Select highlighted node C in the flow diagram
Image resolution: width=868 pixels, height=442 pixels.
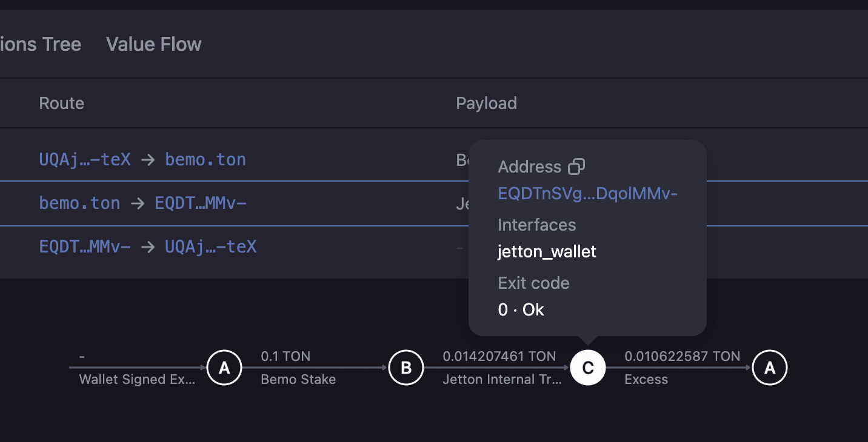pos(588,368)
